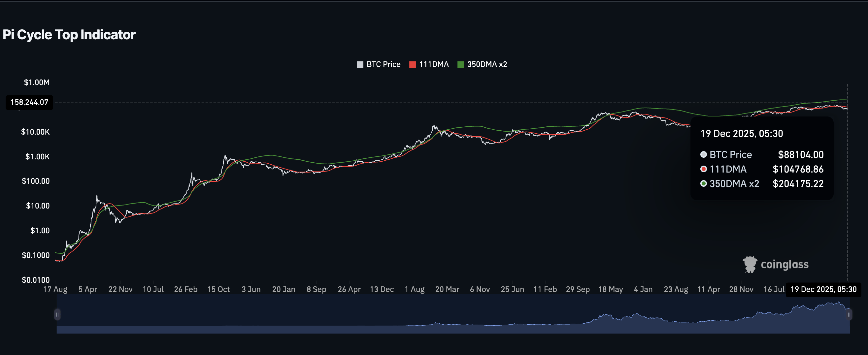Click the coinglass watermark text
This screenshot has width=868, height=355.
pos(785,264)
